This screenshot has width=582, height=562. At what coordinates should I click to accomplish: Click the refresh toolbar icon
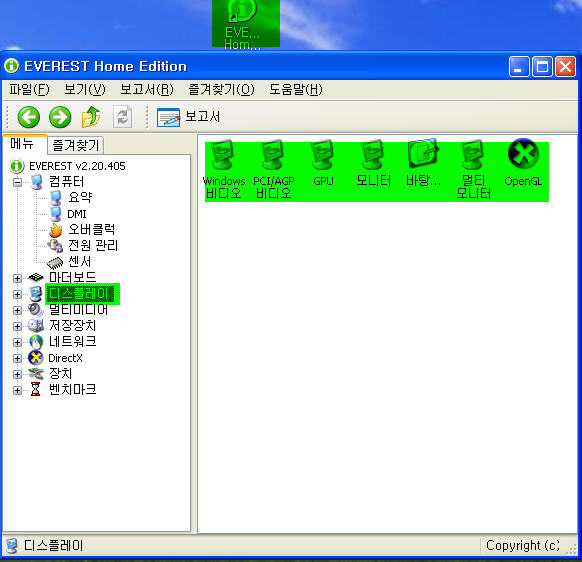[x=122, y=117]
